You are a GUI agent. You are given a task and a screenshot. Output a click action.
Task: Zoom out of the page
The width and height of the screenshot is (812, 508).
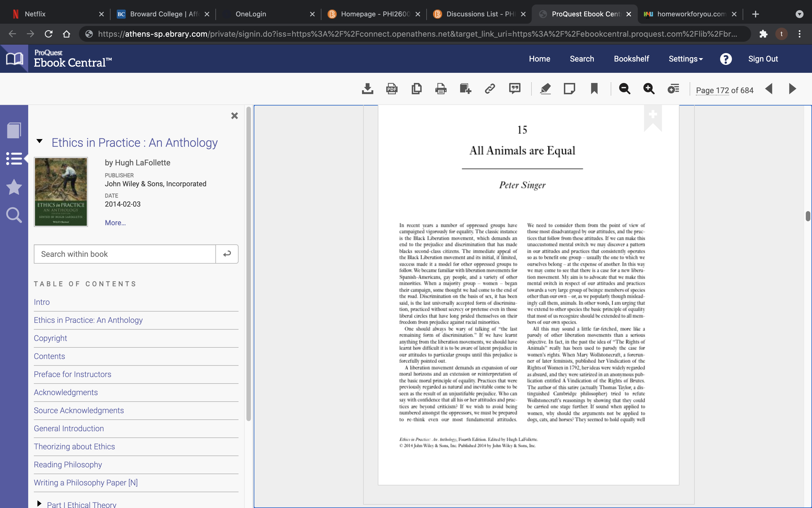click(x=625, y=89)
